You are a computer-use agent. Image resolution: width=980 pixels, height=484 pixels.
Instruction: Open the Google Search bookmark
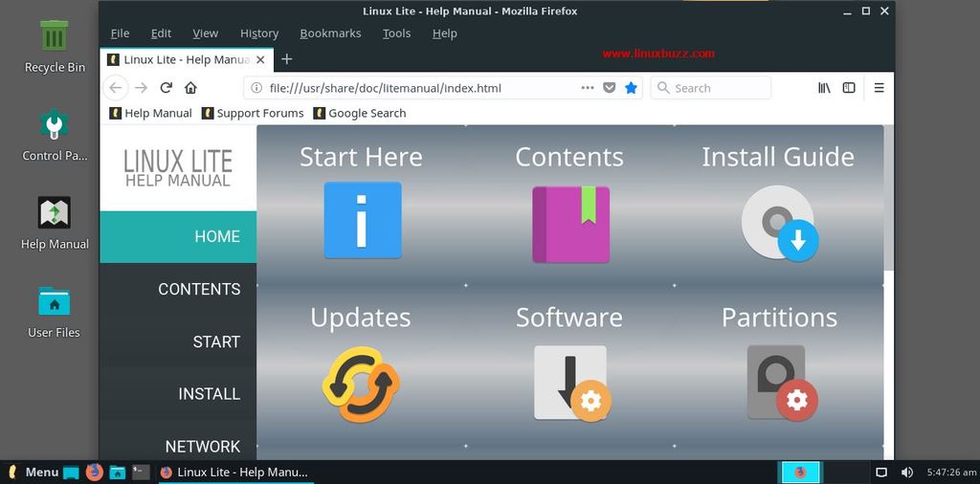pyautogui.click(x=360, y=113)
